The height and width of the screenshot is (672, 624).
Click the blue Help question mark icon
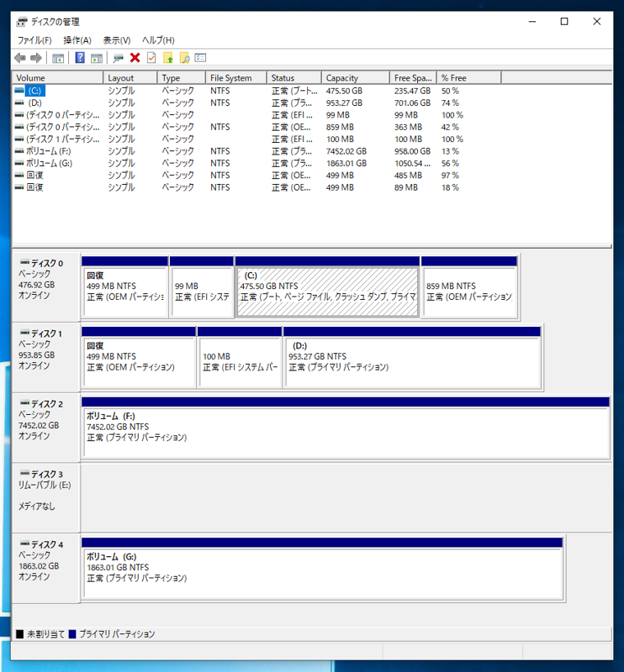(x=80, y=58)
